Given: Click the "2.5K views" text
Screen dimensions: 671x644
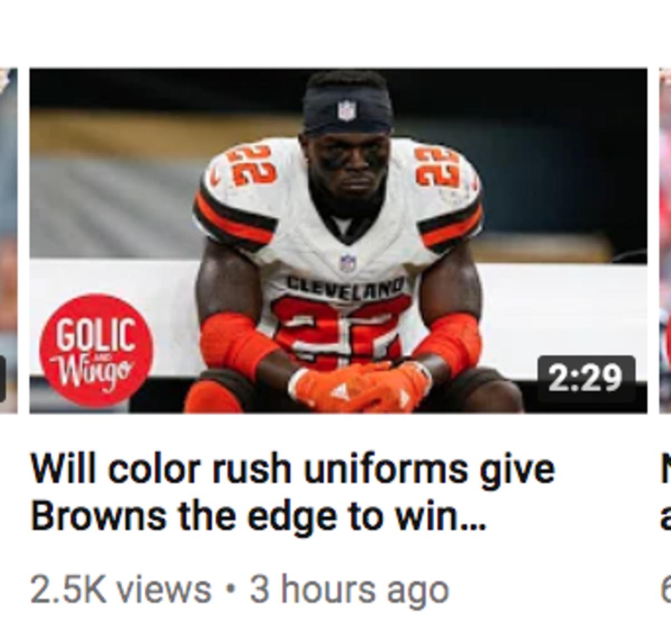Looking at the screenshot, I should (121, 590).
